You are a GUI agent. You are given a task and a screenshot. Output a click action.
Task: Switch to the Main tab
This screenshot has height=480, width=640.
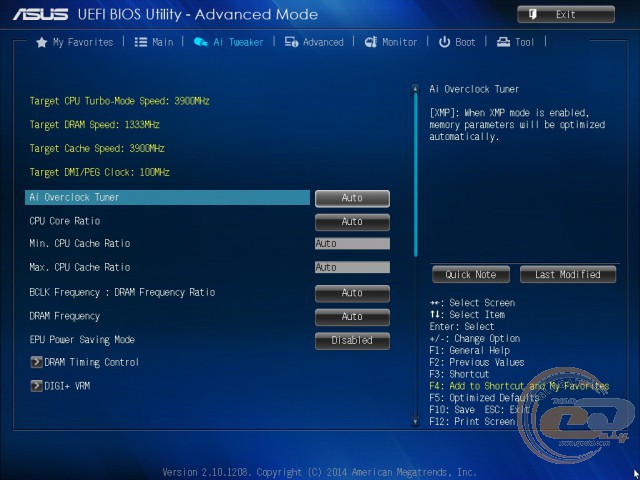[154, 42]
